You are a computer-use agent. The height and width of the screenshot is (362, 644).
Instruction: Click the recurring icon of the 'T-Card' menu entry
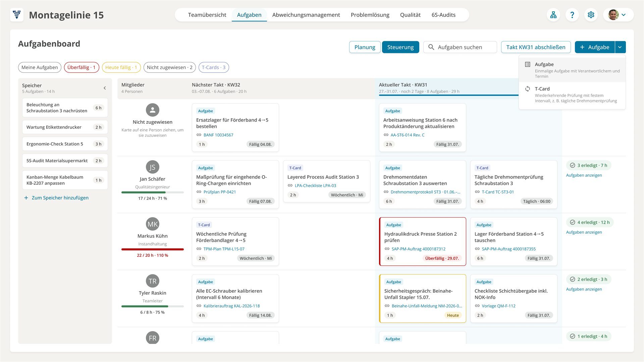[x=528, y=89]
